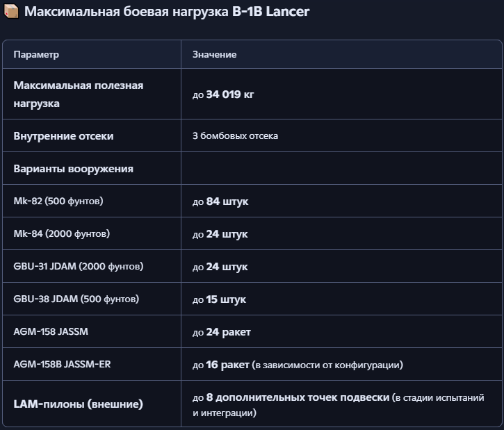Select the 'Максимальная полезная нагрузка' cell
This screenshot has height=430, width=504.
(x=78, y=94)
